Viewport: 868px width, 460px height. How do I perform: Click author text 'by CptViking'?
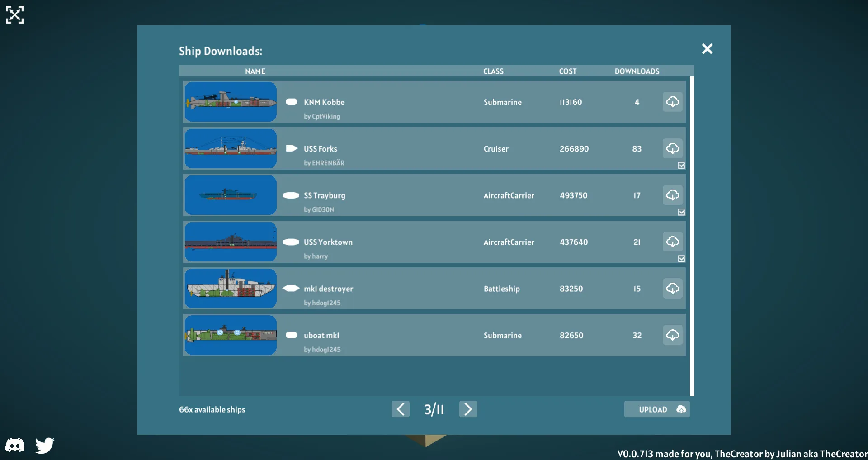[x=322, y=116]
